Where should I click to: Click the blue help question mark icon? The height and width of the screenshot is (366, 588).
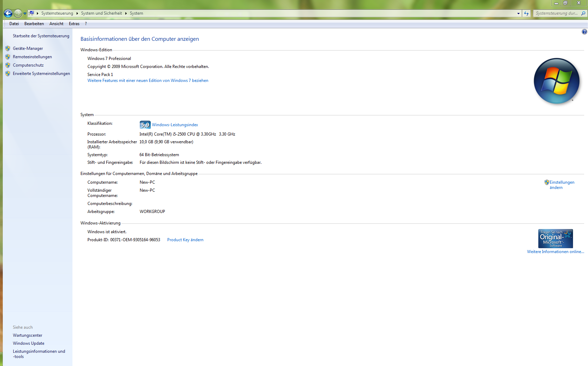pyautogui.click(x=584, y=32)
